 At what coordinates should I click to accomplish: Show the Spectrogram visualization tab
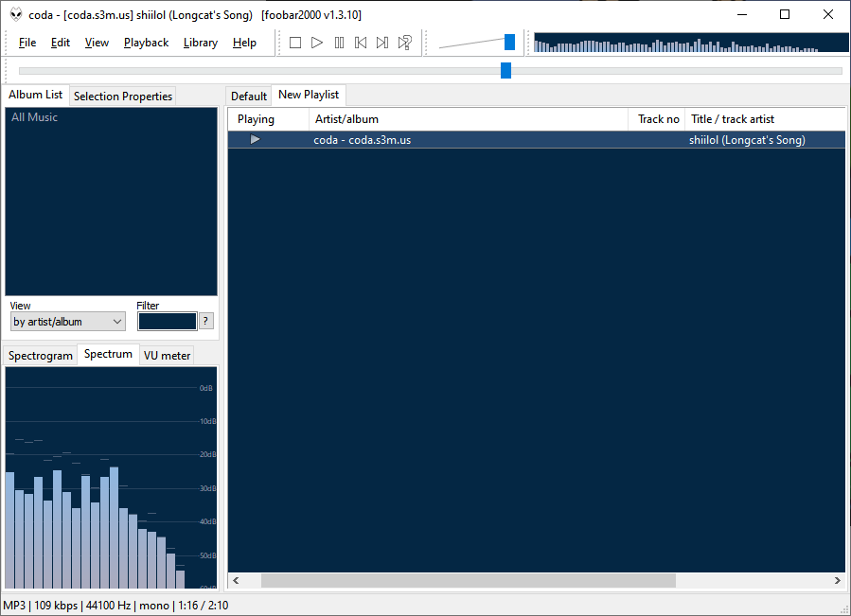40,356
